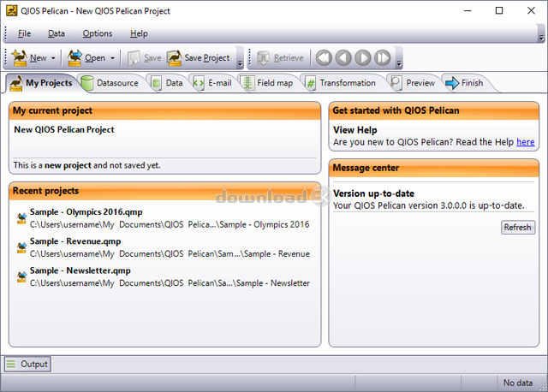
Task: Click the Transformation tab hash icon
Action: [310, 83]
